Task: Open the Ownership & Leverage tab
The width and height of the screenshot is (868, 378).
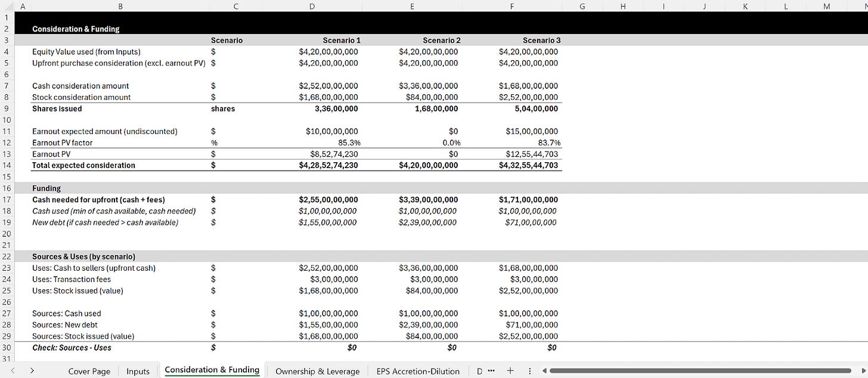Action: 318,371
